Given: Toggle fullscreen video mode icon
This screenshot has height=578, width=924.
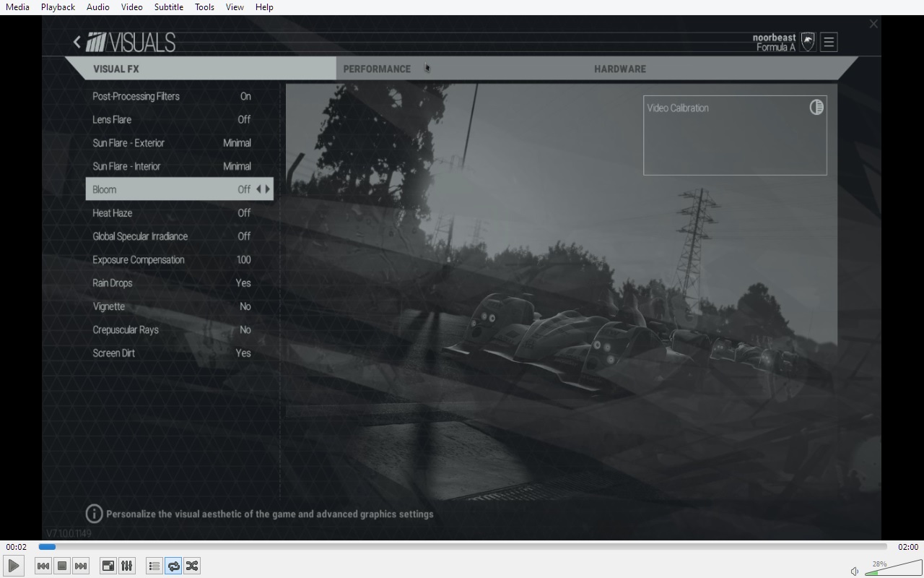Looking at the screenshot, I should click(x=108, y=566).
